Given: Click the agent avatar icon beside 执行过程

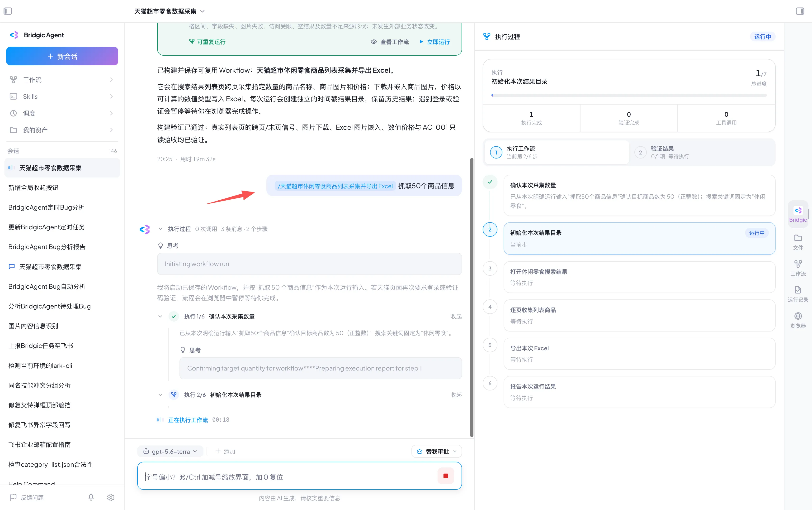Looking at the screenshot, I should tap(145, 229).
